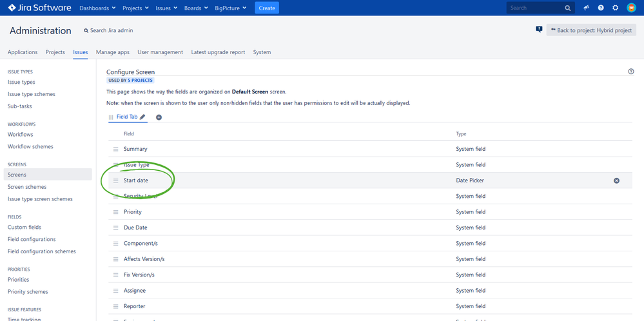
Task: Click the Create button
Action: coord(266,8)
